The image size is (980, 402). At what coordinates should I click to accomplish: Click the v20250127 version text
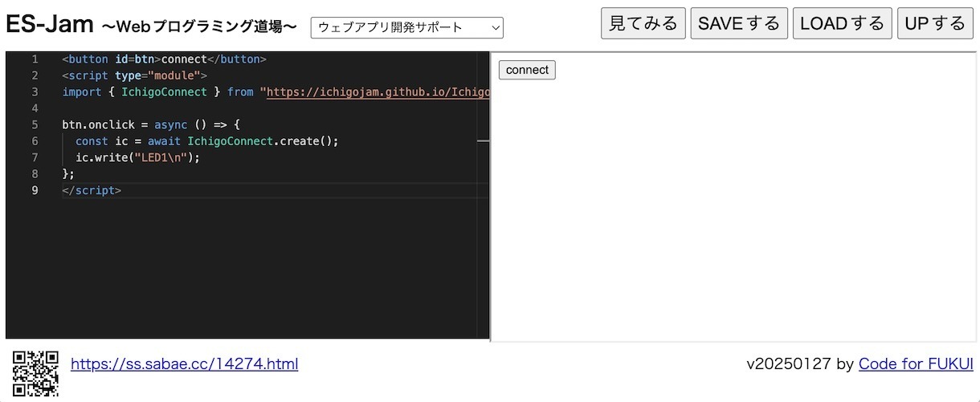coord(788,364)
